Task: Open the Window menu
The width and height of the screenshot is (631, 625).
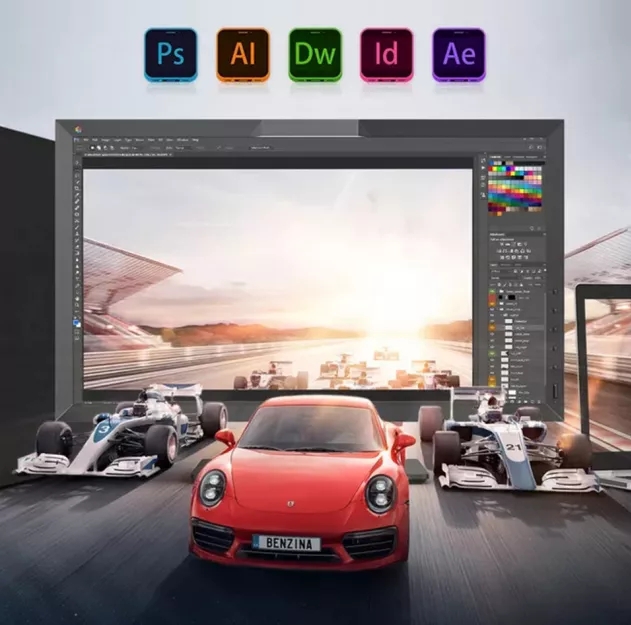Action: coord(183,140)
